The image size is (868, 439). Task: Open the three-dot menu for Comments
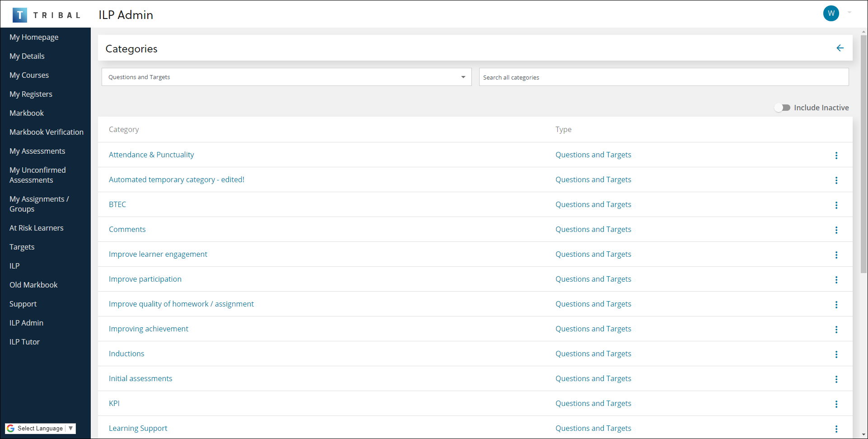coord(836,230)
